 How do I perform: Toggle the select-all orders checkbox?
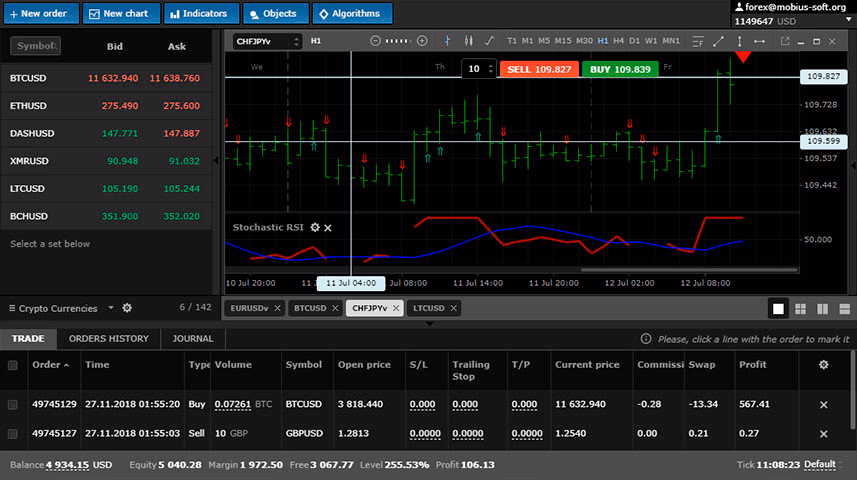point(13,366)
